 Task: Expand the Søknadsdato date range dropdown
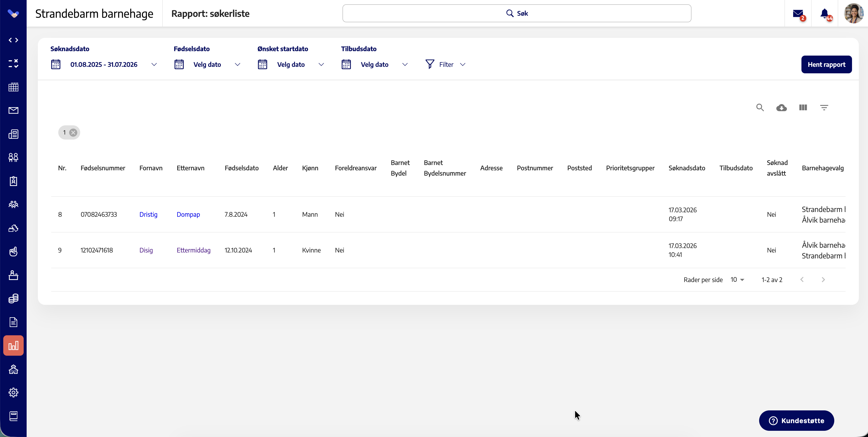coord(104,64)
